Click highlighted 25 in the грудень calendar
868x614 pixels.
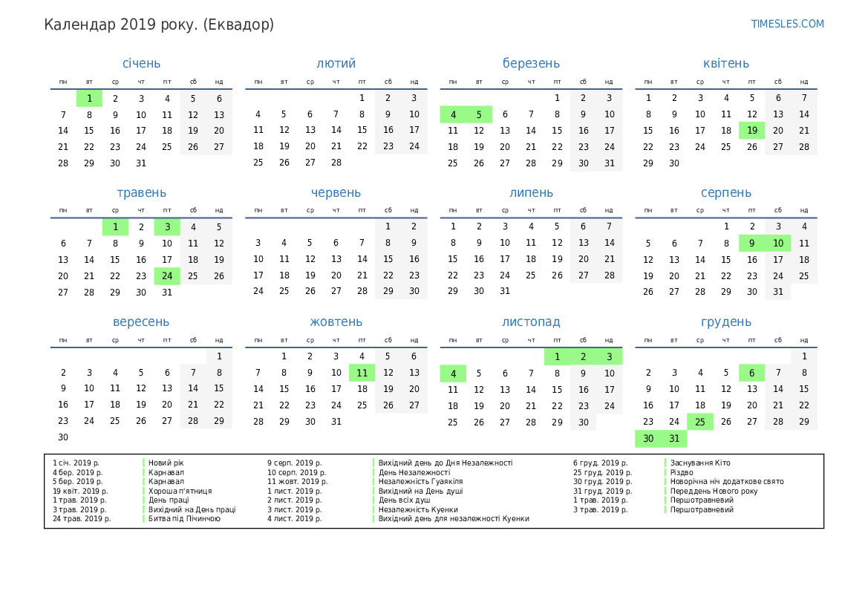pos(699,422)
